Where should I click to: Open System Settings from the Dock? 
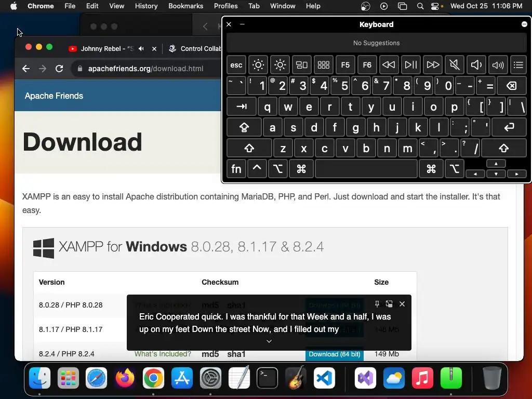(210, 378)
